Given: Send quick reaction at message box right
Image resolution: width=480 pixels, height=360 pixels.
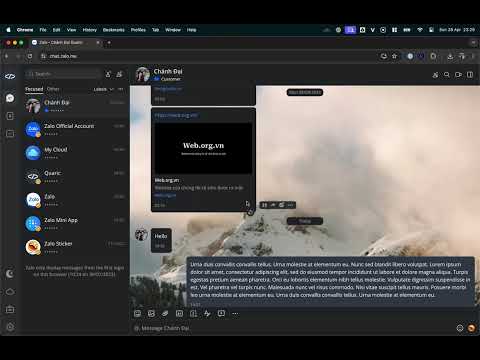Looking at the screenshot, I should [471, 328].
